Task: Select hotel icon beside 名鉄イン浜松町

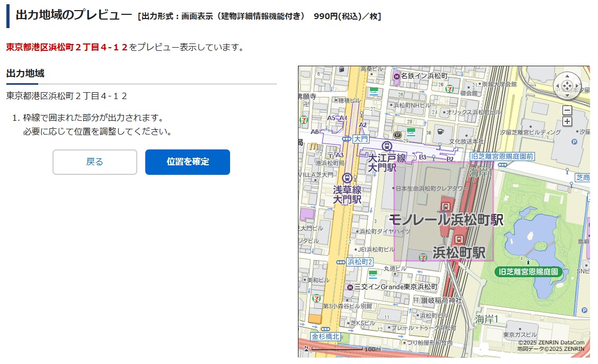Action: [x=396, y=76]
